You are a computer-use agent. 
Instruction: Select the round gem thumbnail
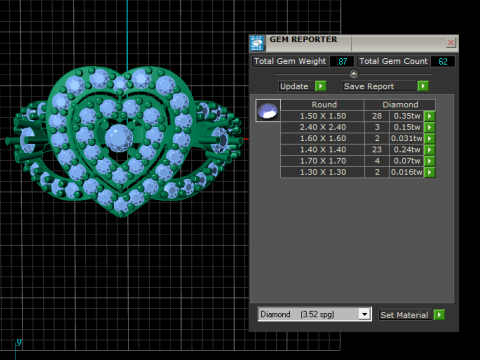(268, 111)
